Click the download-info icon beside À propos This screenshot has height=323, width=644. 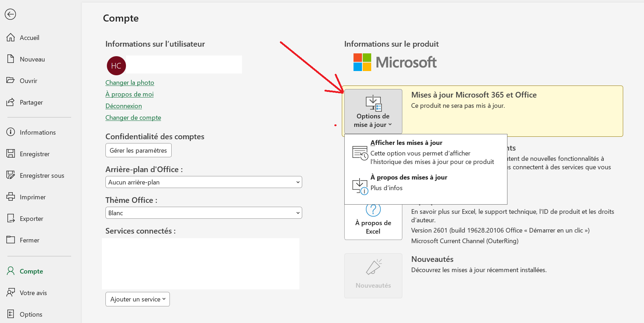(360, 187)
